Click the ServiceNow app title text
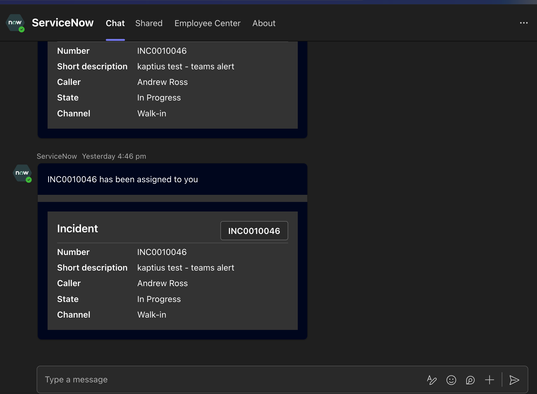The image size is (537, 394). [63, 23]
